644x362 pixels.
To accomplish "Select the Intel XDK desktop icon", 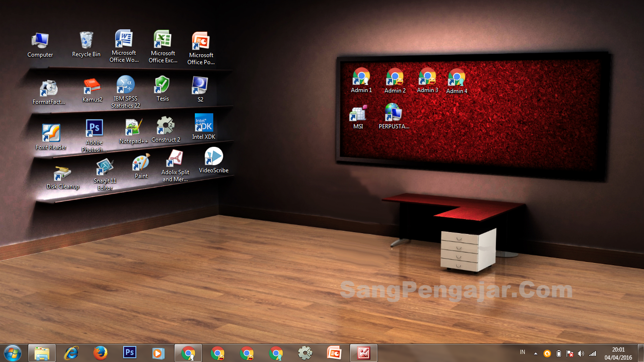I will point(204,123).
